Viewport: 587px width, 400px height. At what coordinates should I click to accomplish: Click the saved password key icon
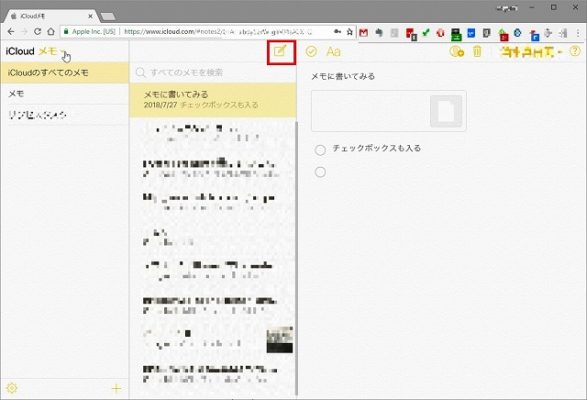[337, 32]
